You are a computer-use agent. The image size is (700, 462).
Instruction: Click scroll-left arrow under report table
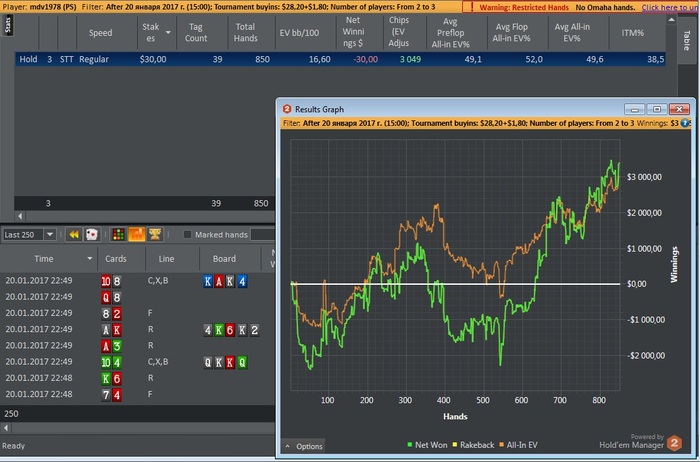pos(20,216)
